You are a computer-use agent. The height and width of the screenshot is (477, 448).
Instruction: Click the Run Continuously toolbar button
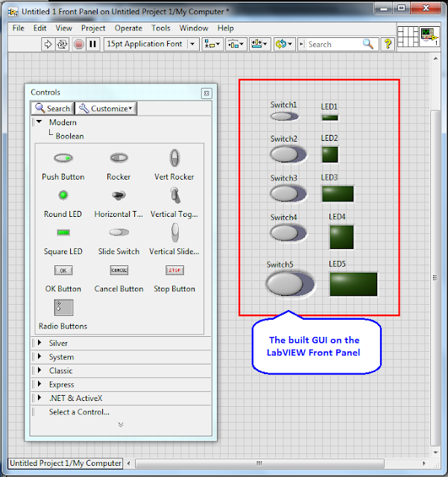click(63, 45)
